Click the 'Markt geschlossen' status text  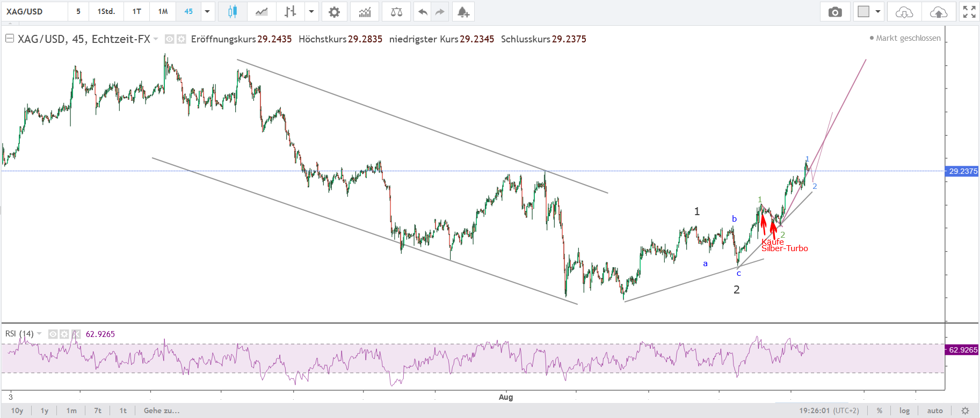(908, 38)
